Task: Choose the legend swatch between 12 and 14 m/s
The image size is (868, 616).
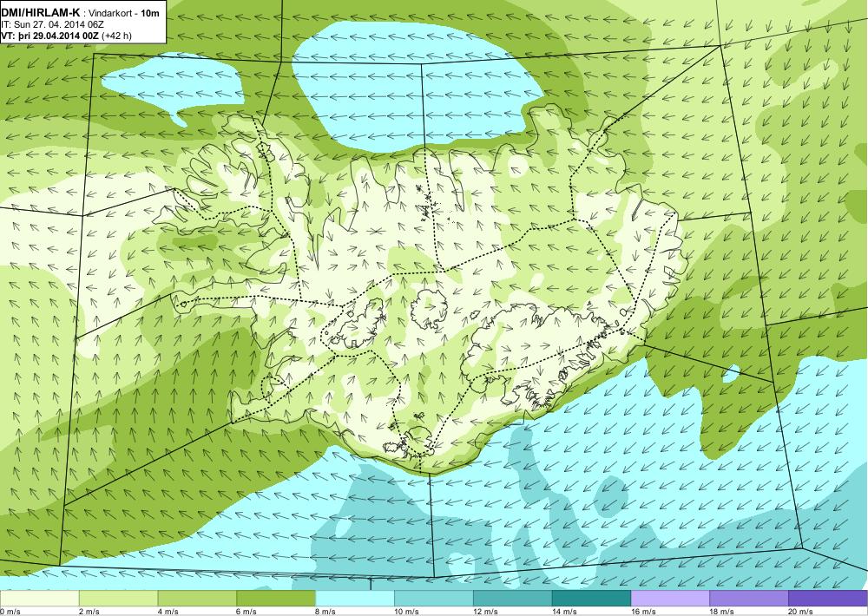Action: click(513, 599)
